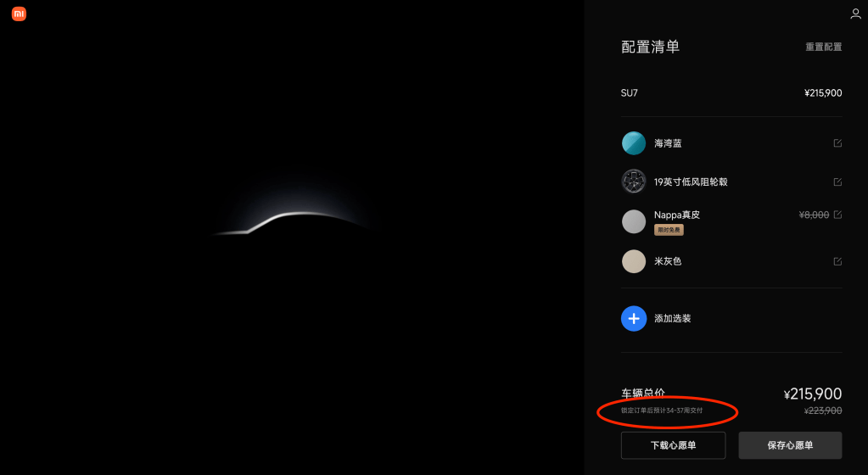This screenshot has height=475, width=868.
Task: Select the grey Nappa leather swatch
Action: (634, 221)
